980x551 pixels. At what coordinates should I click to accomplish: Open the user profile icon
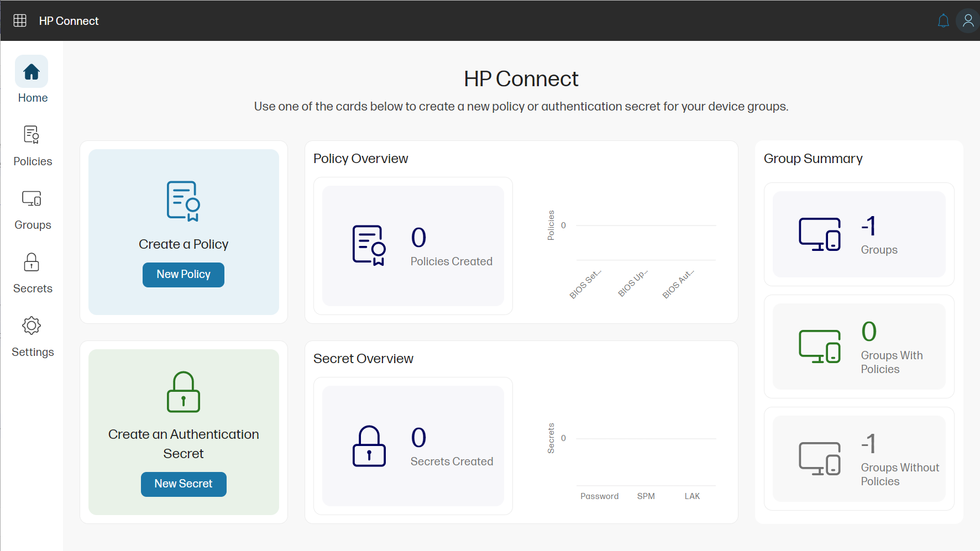coord(968,20)
